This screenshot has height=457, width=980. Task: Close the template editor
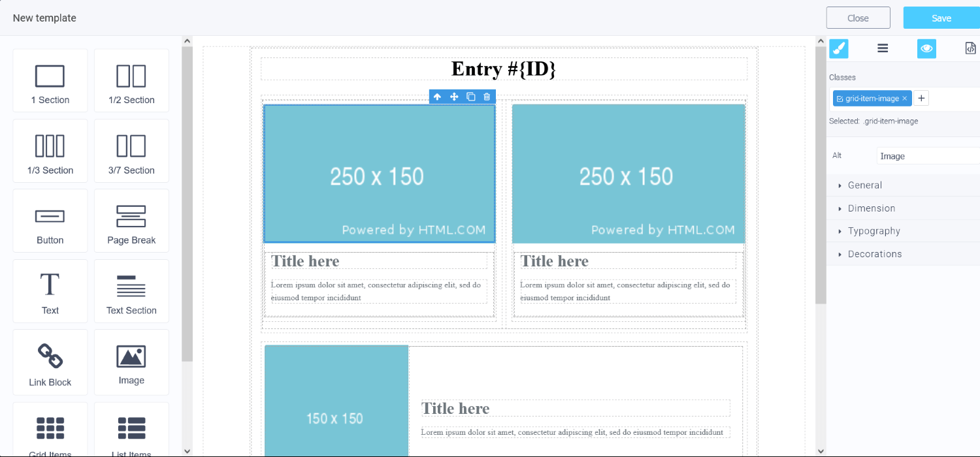858,18
